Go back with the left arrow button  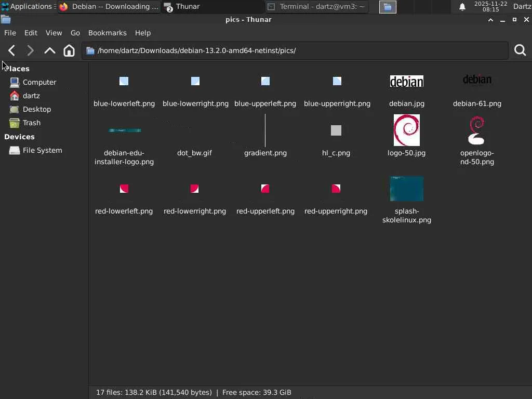pos(11,50)
